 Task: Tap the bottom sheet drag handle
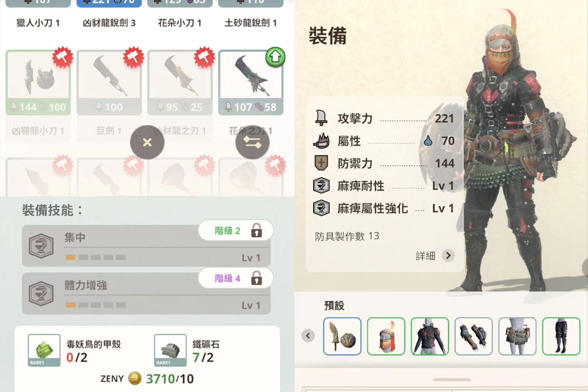tap(452, 380)
